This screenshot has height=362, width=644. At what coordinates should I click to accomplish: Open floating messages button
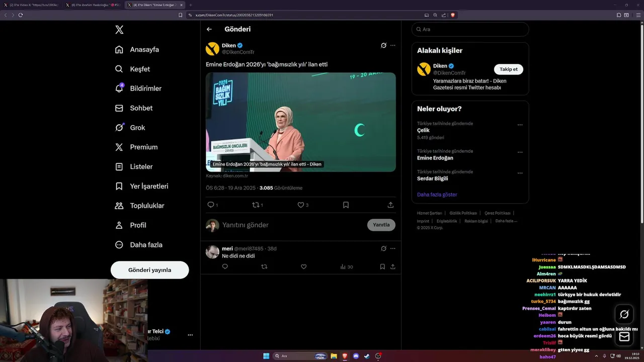(624, 337)
